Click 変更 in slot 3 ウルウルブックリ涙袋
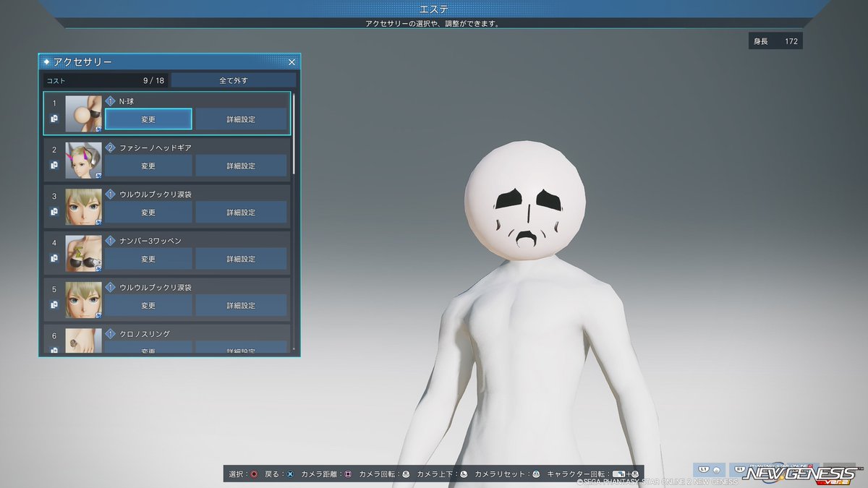 click(x=148, y=213)
